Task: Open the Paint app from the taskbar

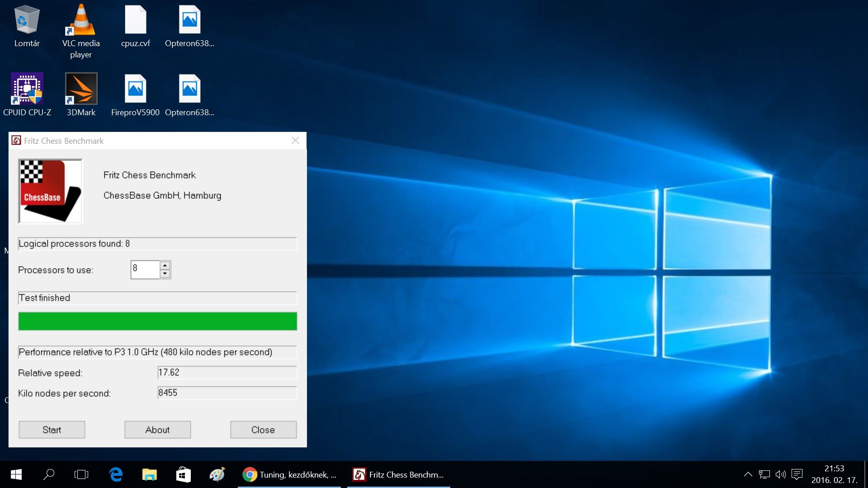Action: coord(217,474)
